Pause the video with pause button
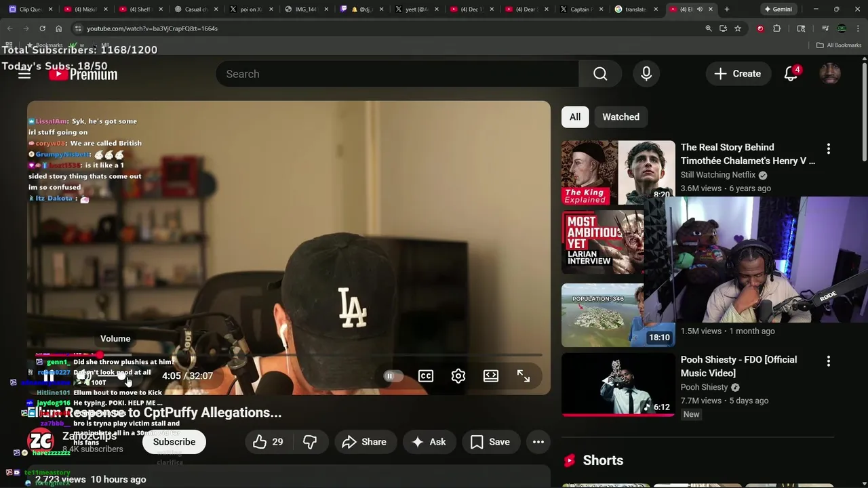Screen dimensions: 868x488 click(48, 376)
